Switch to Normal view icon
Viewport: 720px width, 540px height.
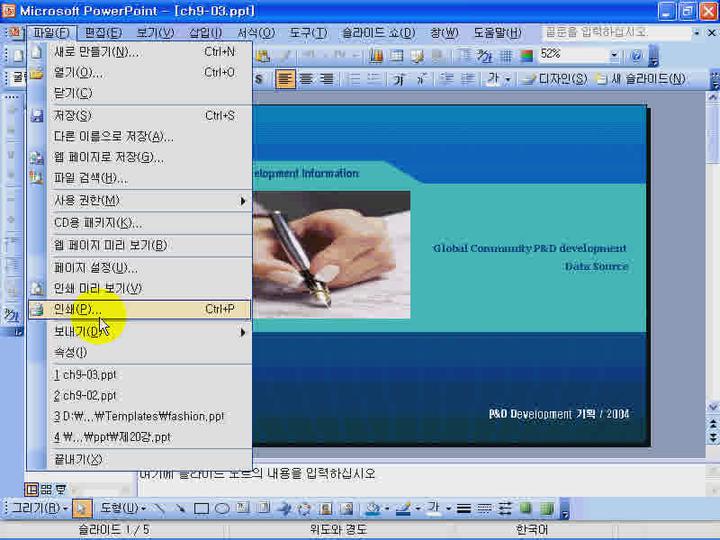point(31,489)
